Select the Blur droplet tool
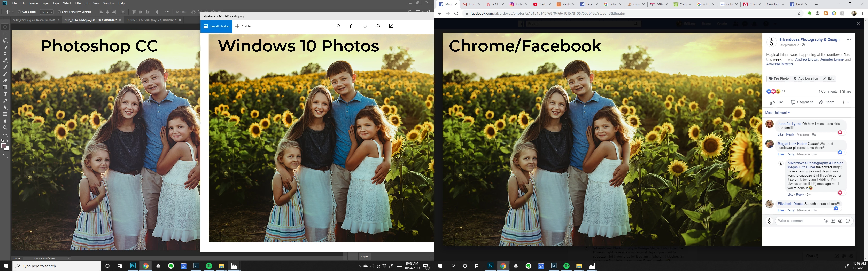868x271 pixels. click(5, 121)
